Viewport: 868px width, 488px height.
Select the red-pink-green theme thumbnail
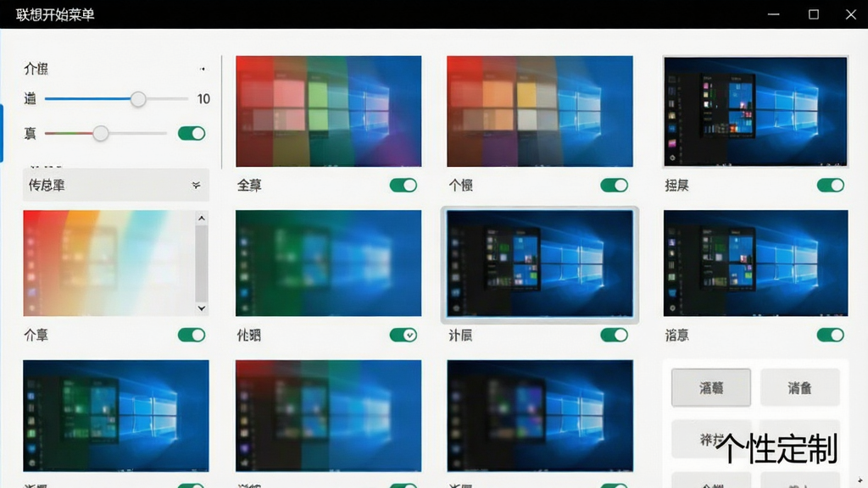coord(328,111)
